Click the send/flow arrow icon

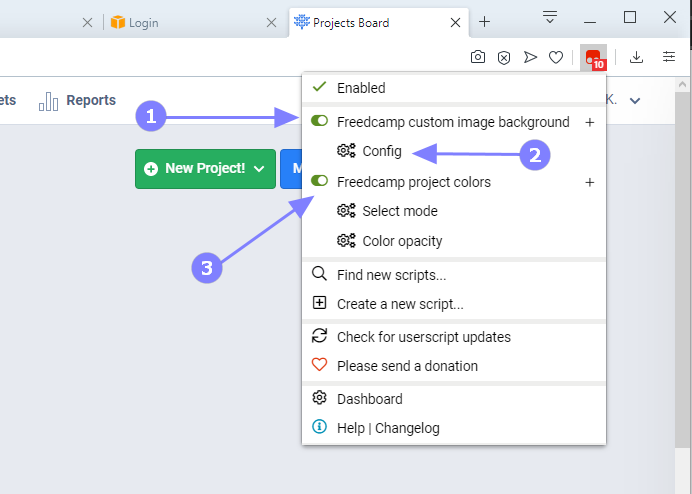[x=530, y=57]
